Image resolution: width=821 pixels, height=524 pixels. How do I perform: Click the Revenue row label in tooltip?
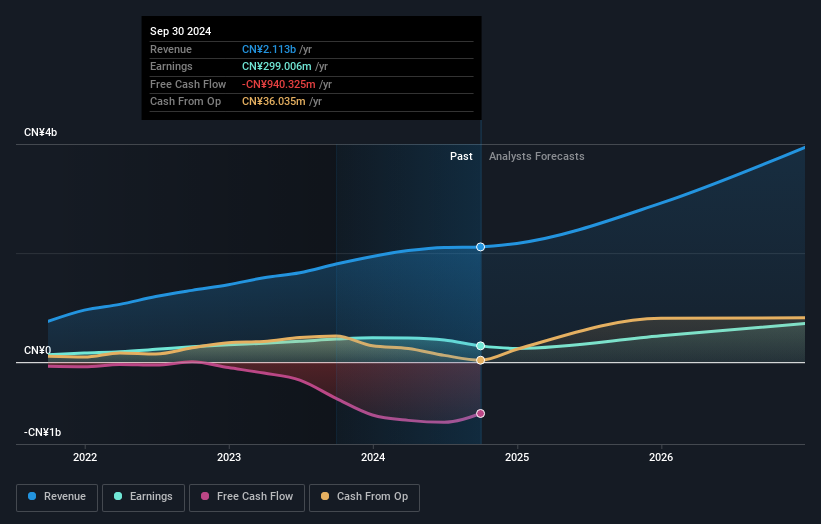(x=171, y=49)
